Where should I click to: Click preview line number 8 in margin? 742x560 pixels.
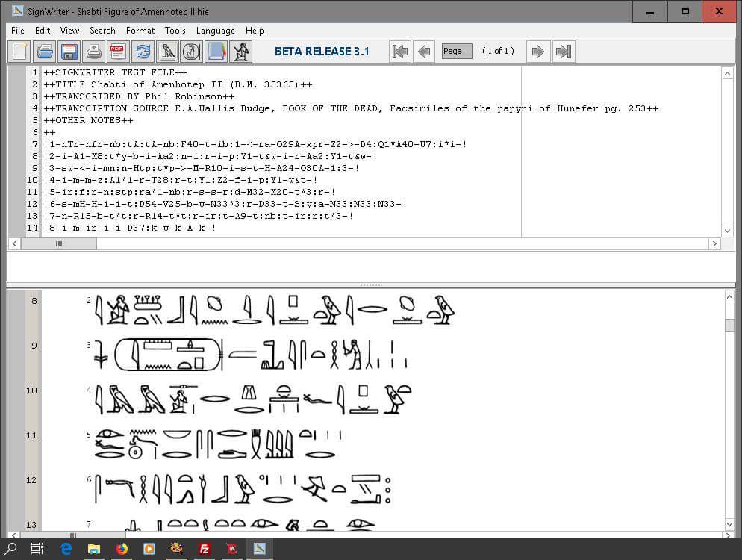pos(34,301)
